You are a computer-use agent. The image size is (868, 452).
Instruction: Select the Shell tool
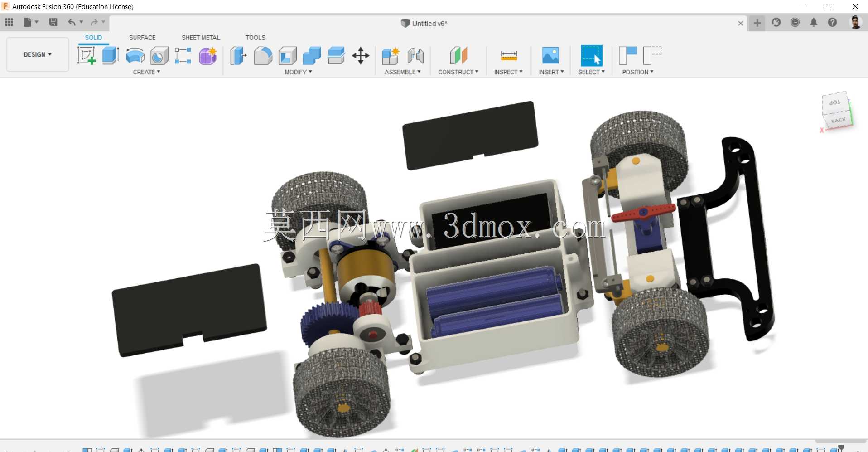pos(287,56)
